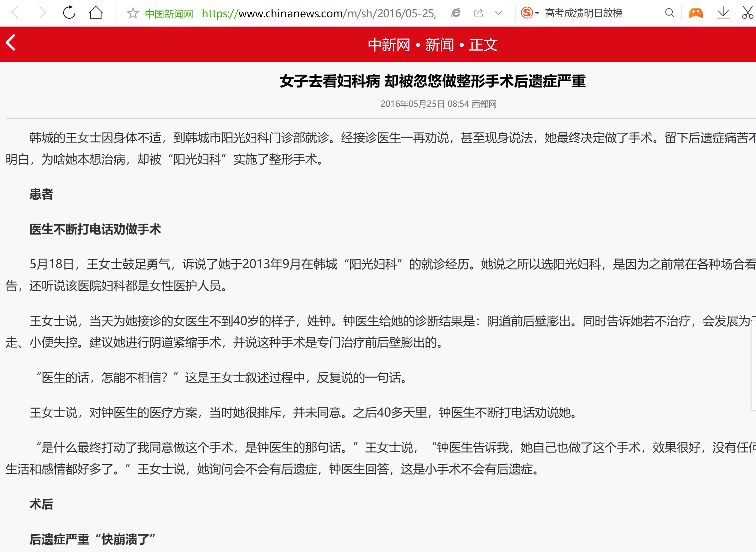Click the magnifier search icon
This screenshot has width=756, height=552.
point(669,13)
